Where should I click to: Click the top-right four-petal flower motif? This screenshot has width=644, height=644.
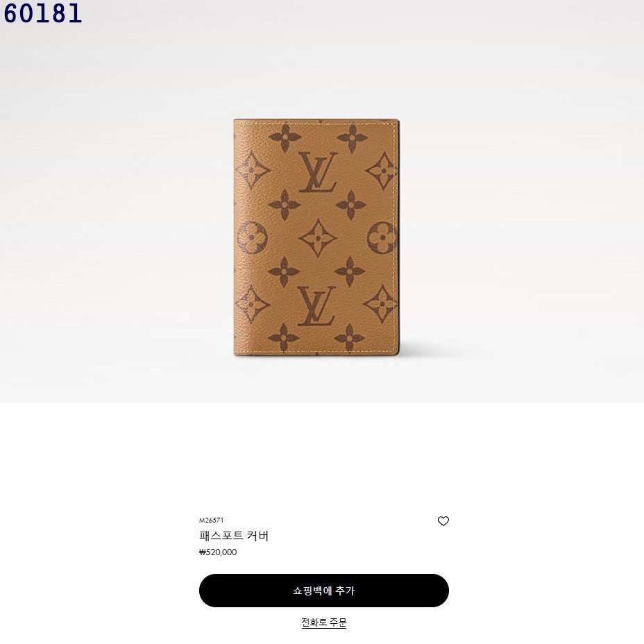tap(352, 138)
